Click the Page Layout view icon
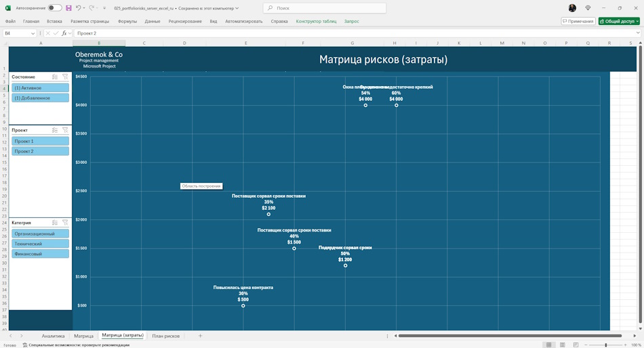Viewport: 644px width, 348px height. 562,345
